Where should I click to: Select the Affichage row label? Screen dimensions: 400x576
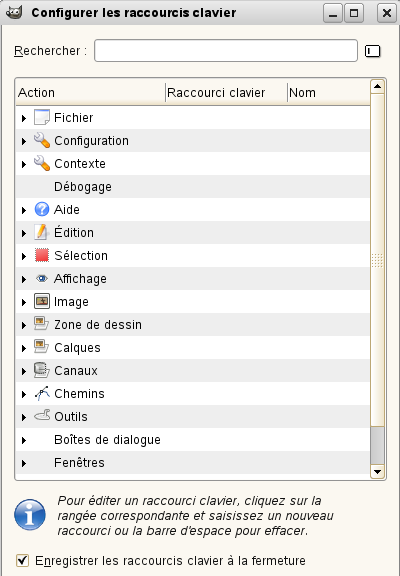[80, 279]
